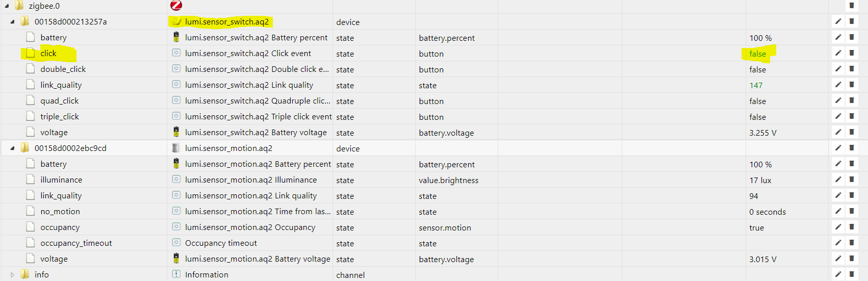Edit the lumi.sensor_motion.aq2 device with pencil icon
Image resolution: width=868 pixels, height=281 pixels.
click(x=838, y=148)
